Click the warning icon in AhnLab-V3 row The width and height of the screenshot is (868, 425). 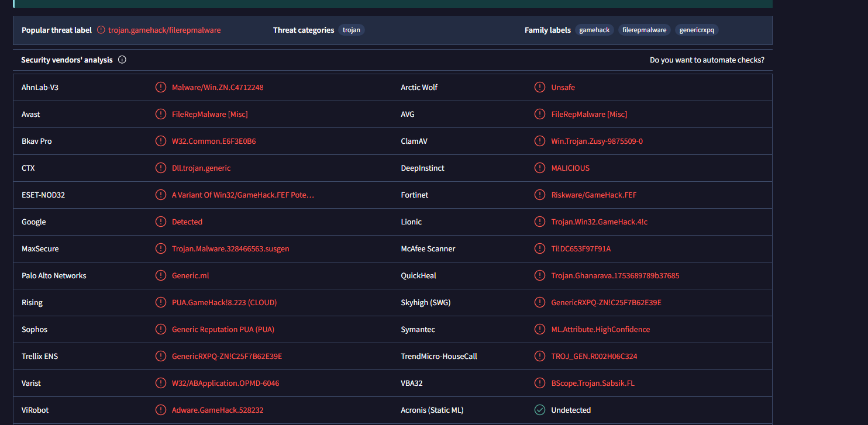(160, 87)
